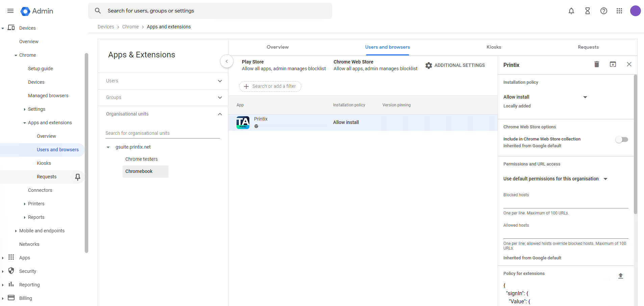Open the main hamburger menu

pos(10,11)
